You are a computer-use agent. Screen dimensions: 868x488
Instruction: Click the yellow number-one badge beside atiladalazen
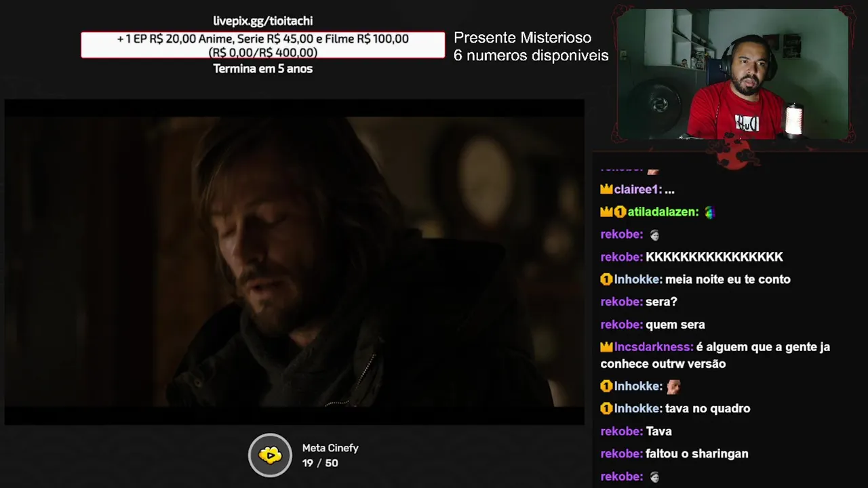coord(620,211)
